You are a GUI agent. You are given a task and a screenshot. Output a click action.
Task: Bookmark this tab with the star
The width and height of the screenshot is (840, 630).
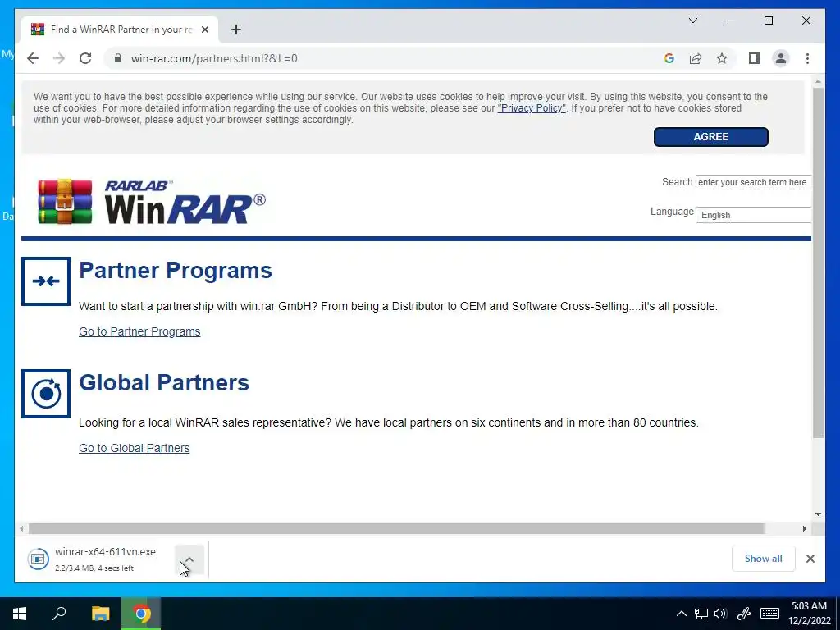coord(722,58)
